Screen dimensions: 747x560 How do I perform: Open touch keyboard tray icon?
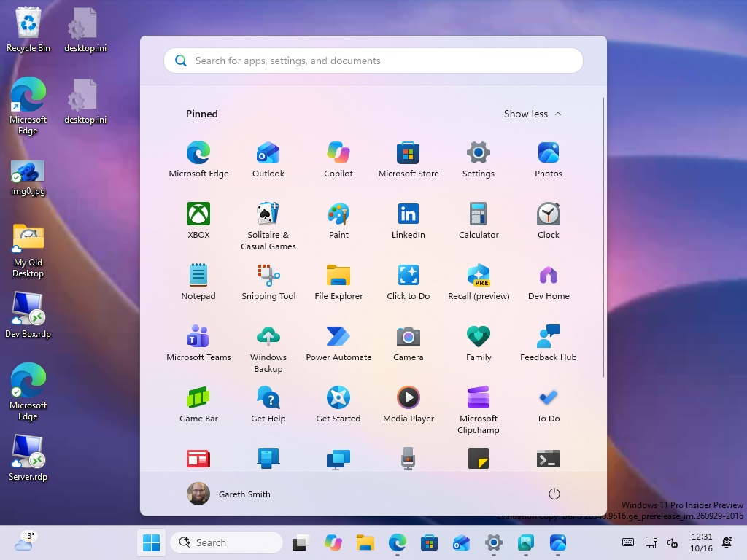pos(628,542)
